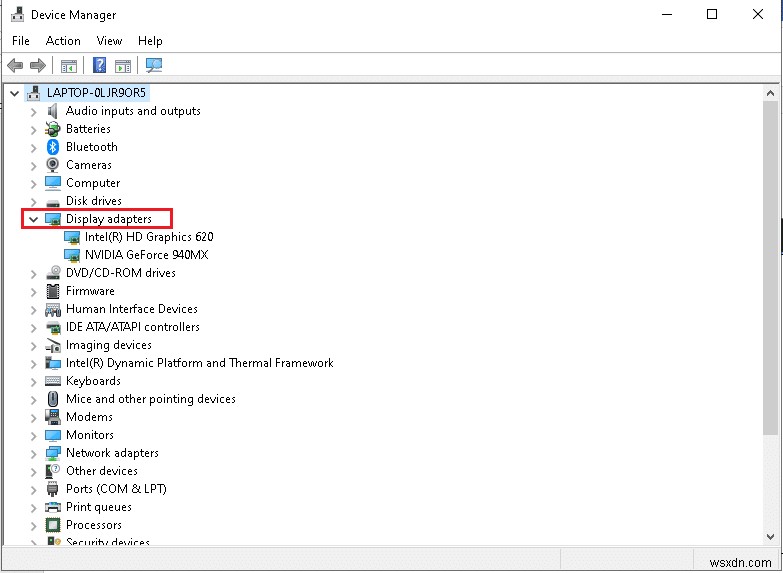Image resolution: width=783 pixels, height=573 pixels.
Task: Click the Batteries category icon
Action: [x=52, y=129]
